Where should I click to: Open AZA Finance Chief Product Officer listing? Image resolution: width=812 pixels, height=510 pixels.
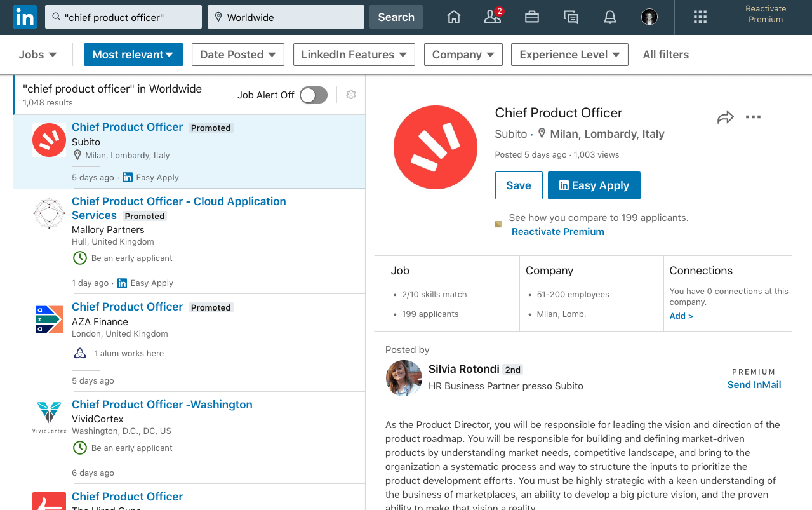tap(127, 307)
